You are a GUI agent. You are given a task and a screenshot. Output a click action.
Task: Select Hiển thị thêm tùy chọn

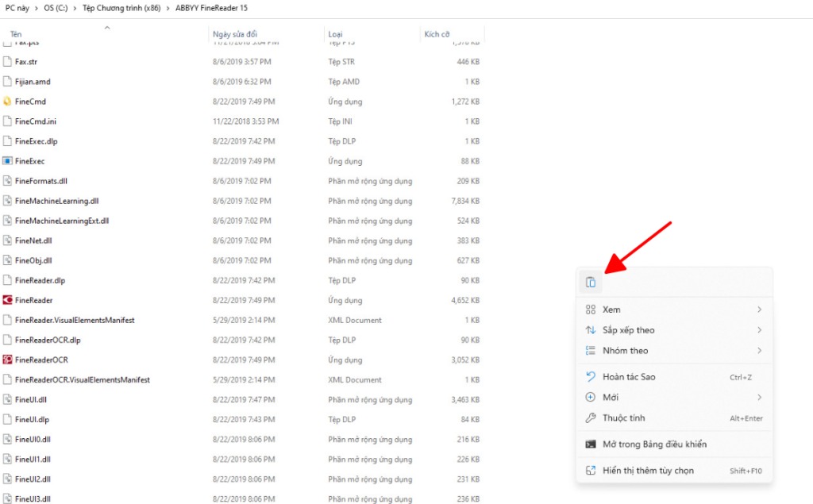(674, 471)
